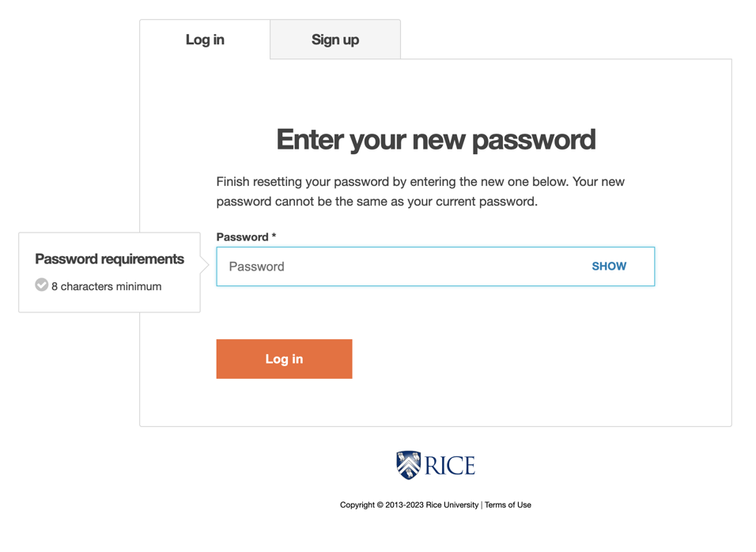Image resolution: width=756 pixels, height=552 pixels.
Task: Click the Password requirements popup box
Action: coord(109,272)
